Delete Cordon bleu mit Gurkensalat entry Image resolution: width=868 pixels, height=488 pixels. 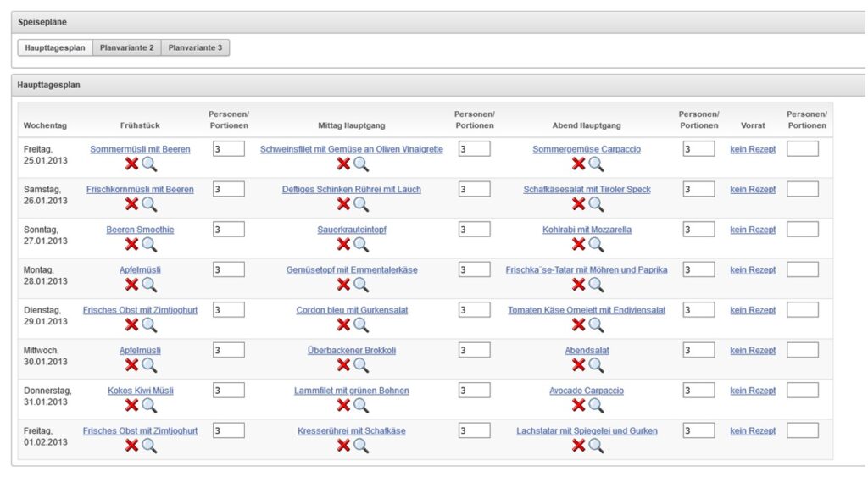343,325
